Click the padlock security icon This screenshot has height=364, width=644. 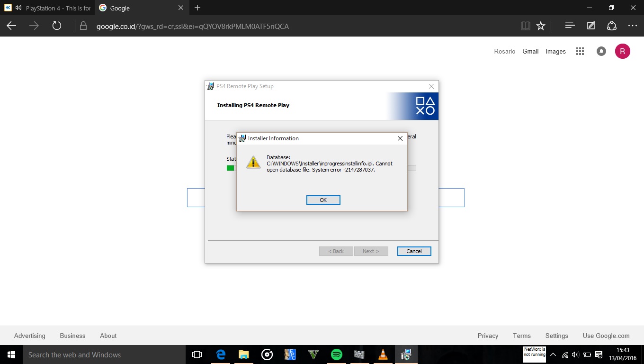(84, 26)
